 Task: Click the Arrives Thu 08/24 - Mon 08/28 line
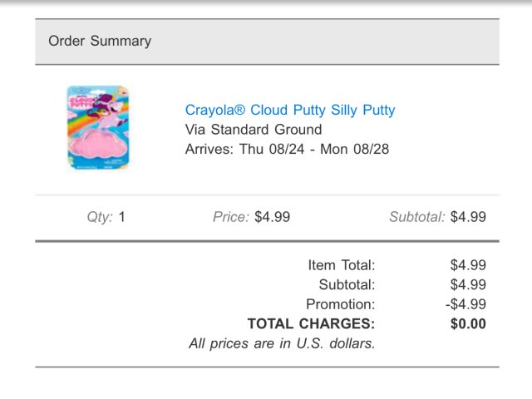point(287,150)
